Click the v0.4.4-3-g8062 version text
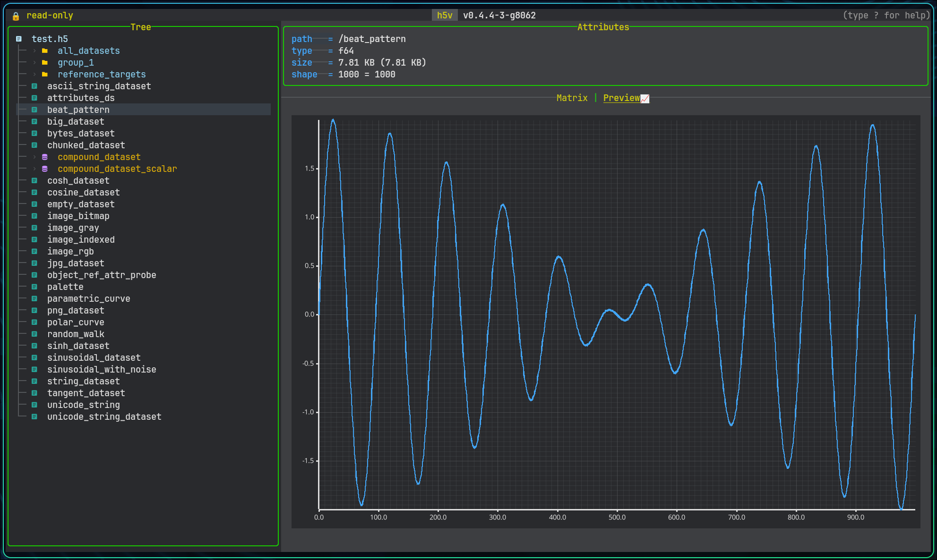Viewport: 937px width, 560px height. [x=499, y=15]
